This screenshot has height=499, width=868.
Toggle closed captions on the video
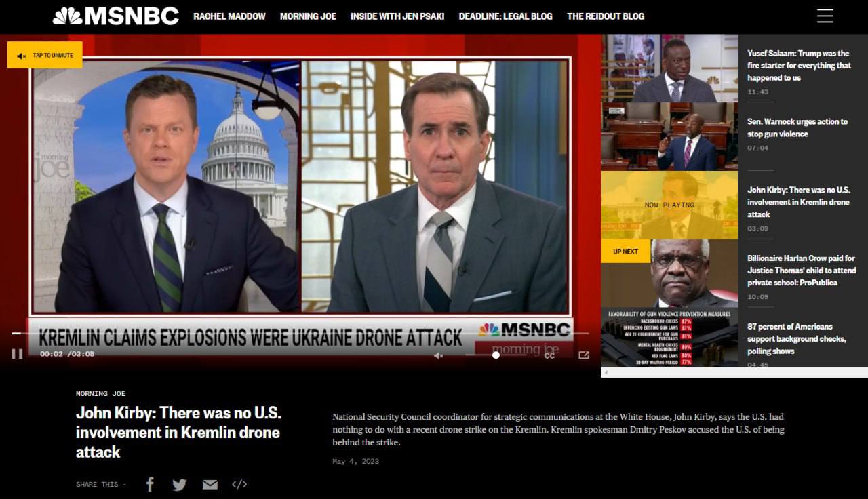click(x=549, y=355)
